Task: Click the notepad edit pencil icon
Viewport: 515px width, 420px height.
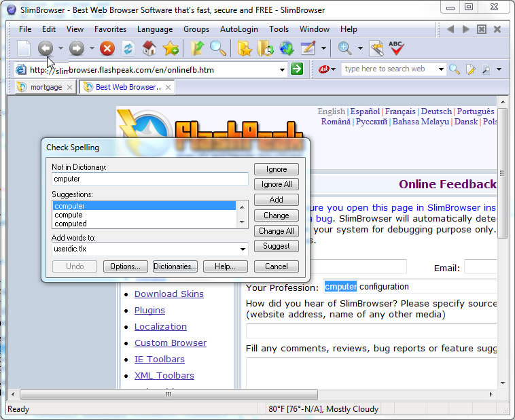Action: 308,48
